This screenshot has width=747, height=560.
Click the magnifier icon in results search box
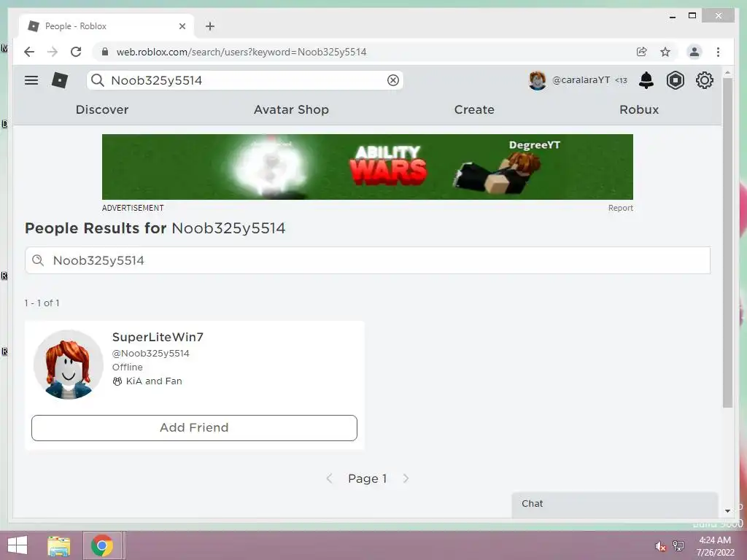38,260
